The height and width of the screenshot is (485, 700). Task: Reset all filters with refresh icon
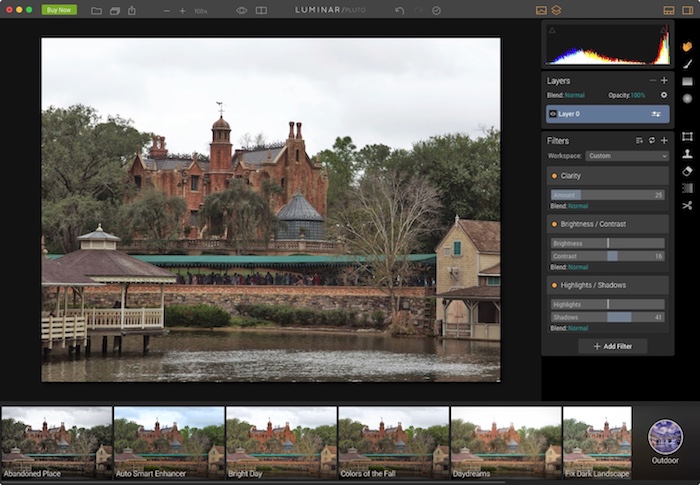pyautogui.click(x=652, y=140)
